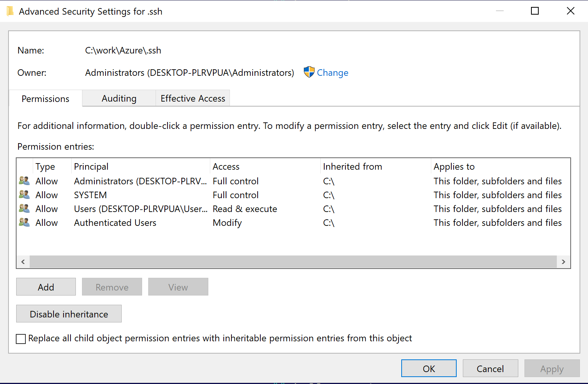Switch to the Auditing tab
The height and width of the screenshot is (384, 588).
(x=119, y=98)
